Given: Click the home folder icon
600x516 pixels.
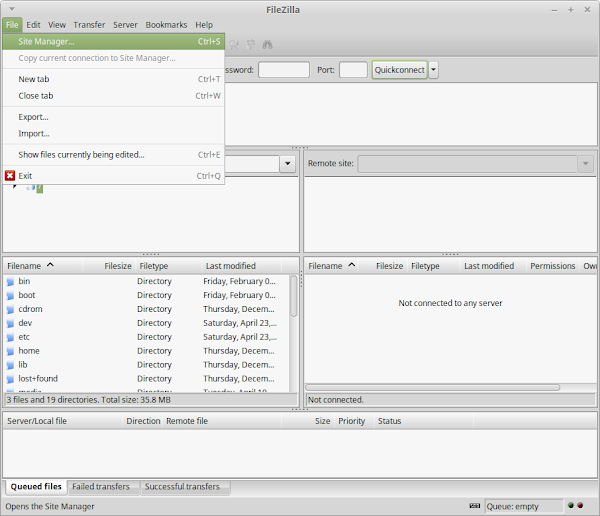Looking at the screenshot, I should (x=10, y=351).
